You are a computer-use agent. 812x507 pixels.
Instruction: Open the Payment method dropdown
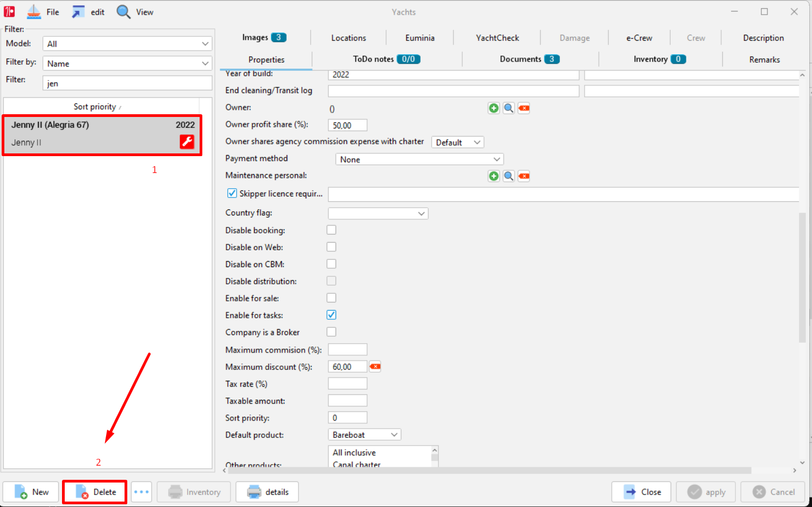pyautogui.click(x=419, y=159)
